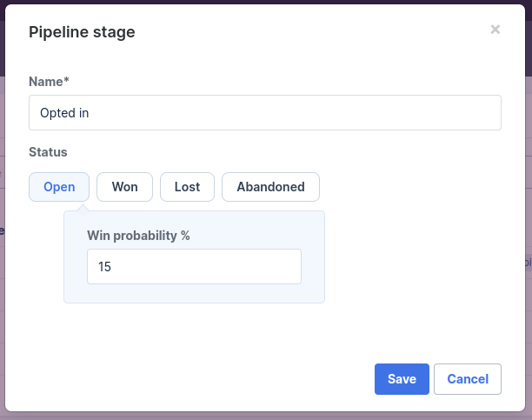Click the popover pointer beneath Open

[83, 210]
